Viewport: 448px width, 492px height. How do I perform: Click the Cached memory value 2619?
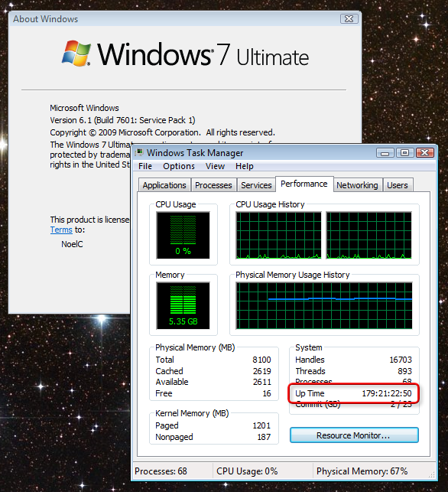coord(261,371)
